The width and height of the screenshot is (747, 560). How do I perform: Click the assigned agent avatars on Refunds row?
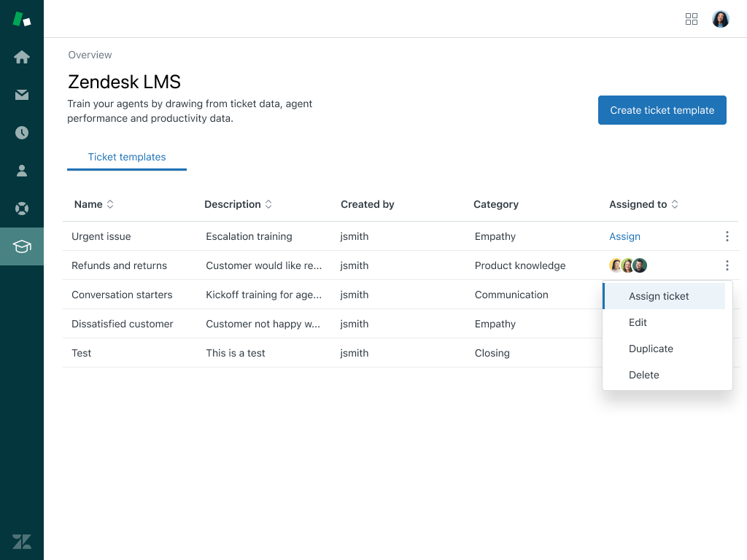point(627,265)
